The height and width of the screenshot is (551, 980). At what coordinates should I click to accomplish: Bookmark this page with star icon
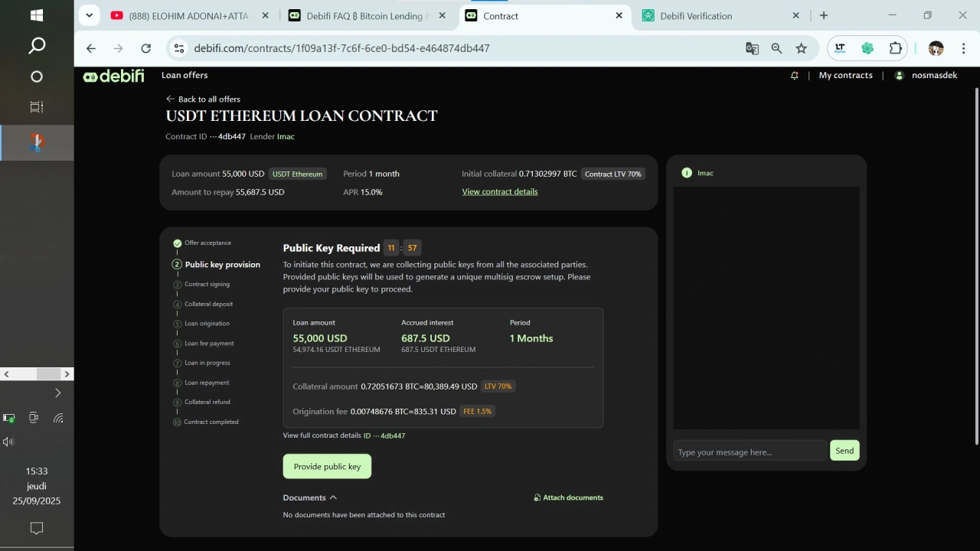pos(801,48)
